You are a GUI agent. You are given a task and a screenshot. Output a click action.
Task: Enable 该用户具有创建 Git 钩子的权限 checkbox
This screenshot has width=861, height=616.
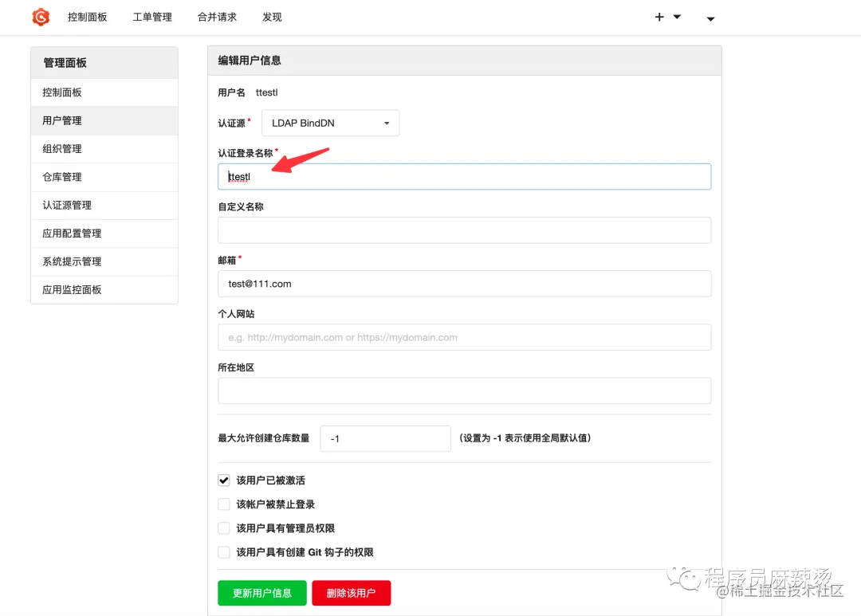224,552
